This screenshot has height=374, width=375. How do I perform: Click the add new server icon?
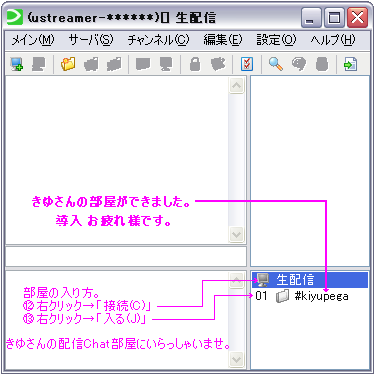(16, 64)
